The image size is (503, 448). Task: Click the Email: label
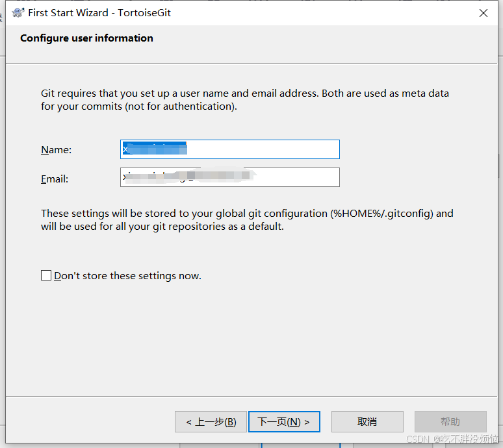point(55,179)
